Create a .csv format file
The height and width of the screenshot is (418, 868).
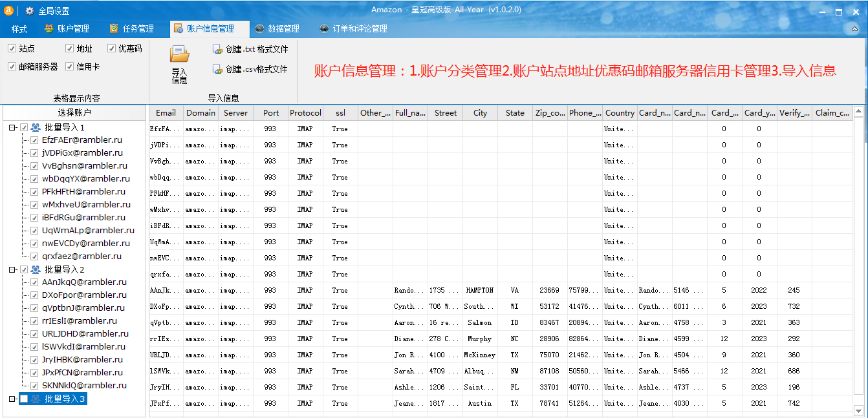[x=250, y=69]
